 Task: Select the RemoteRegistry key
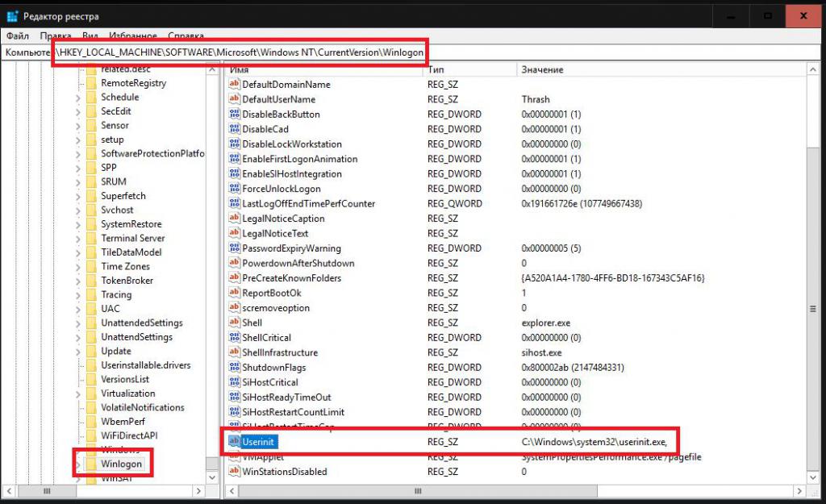coord(133,83)
